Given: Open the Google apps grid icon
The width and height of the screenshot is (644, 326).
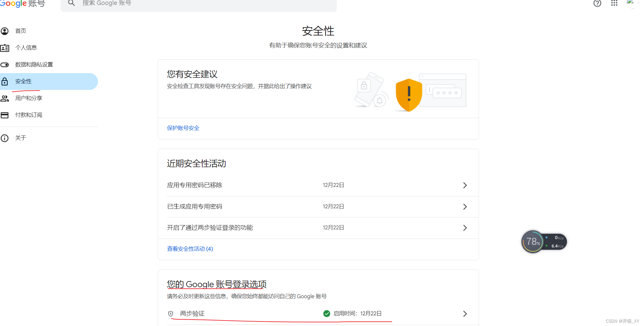Looking at the screenshot, I should (614, 3).
